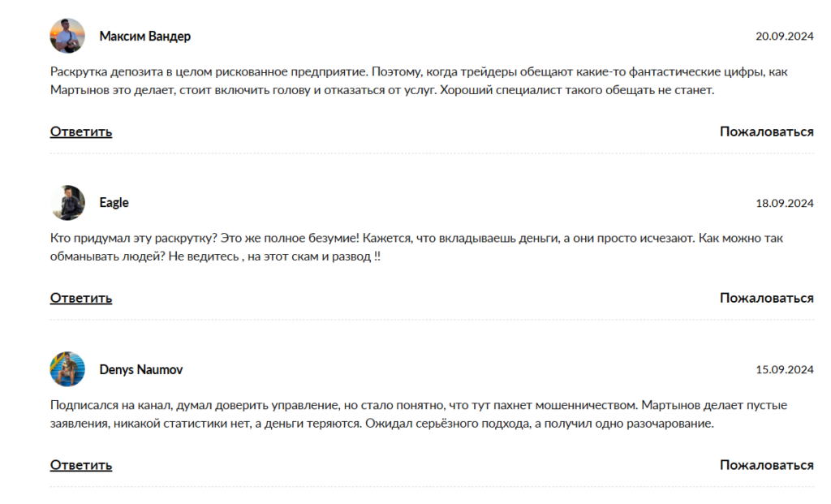831x504 pixels.
Task: Open the Максим Вандер username
Action: coord(144,37)
